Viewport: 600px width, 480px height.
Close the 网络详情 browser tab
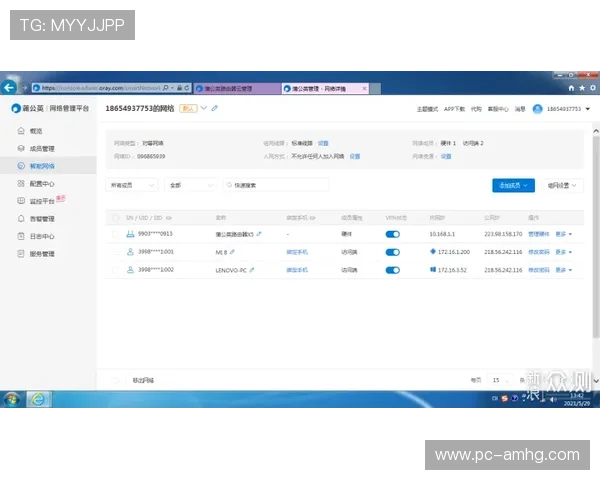[x=364, y=88]
